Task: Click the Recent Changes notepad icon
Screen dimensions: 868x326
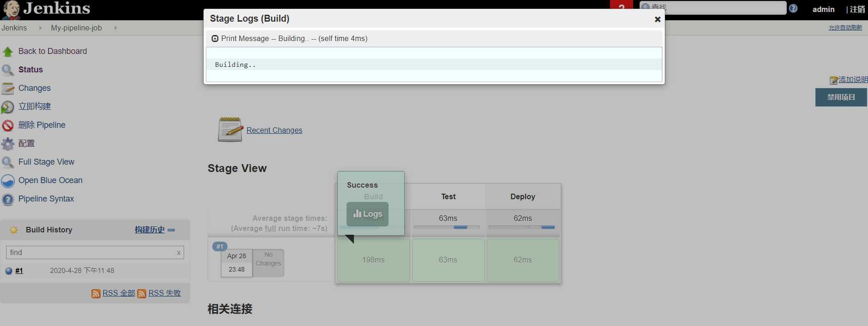Action: tap(230, 129)
